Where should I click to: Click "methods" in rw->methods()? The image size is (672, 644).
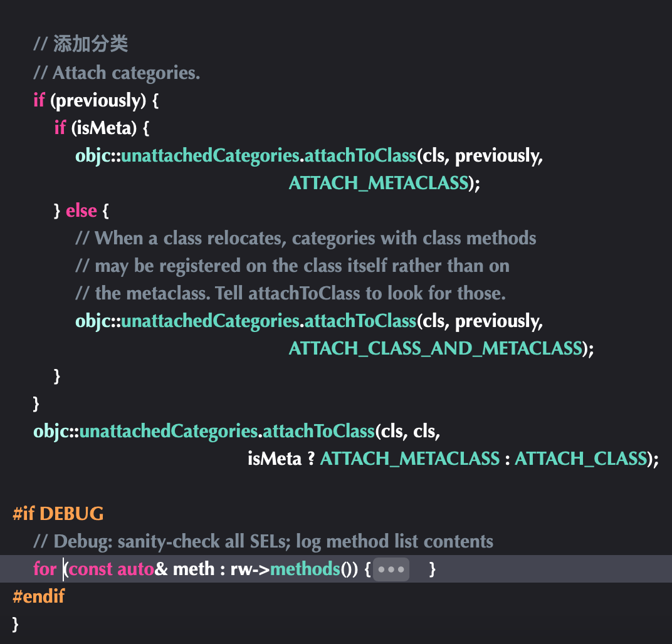pyautogui.click(x=305, y=569)
